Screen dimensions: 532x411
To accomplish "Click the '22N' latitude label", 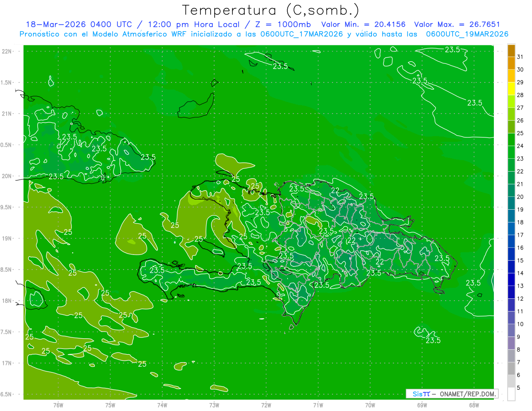I will (7, 51).
